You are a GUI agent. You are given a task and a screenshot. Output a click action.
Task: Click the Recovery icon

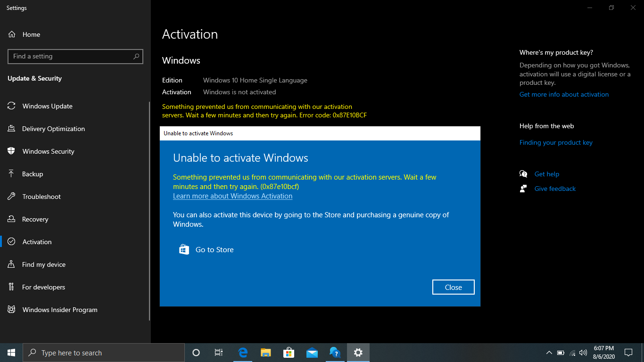[12, 219]
